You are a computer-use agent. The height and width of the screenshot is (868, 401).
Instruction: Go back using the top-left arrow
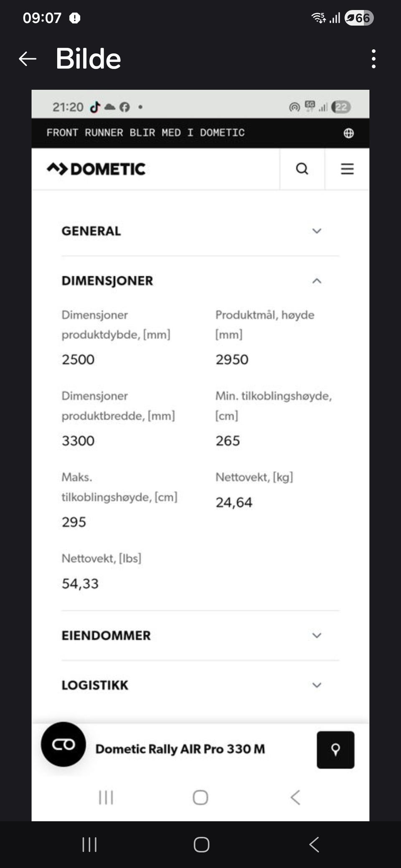click(x=28, y=59)
